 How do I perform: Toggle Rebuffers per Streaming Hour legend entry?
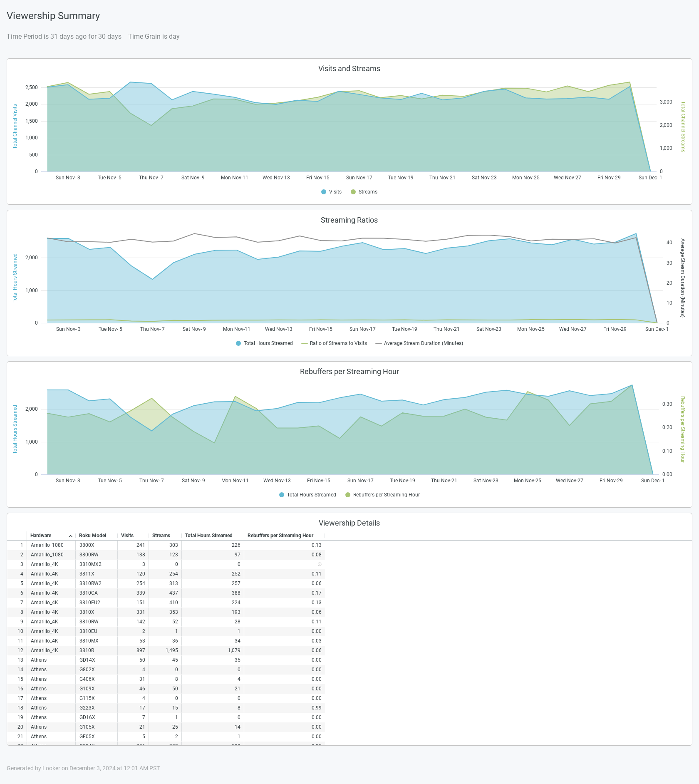tap(382, 495)
